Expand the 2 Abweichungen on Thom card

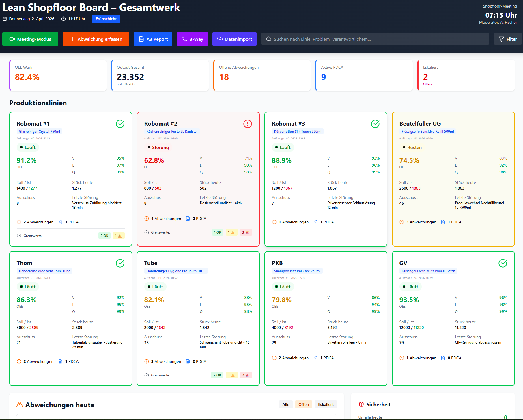38,361
